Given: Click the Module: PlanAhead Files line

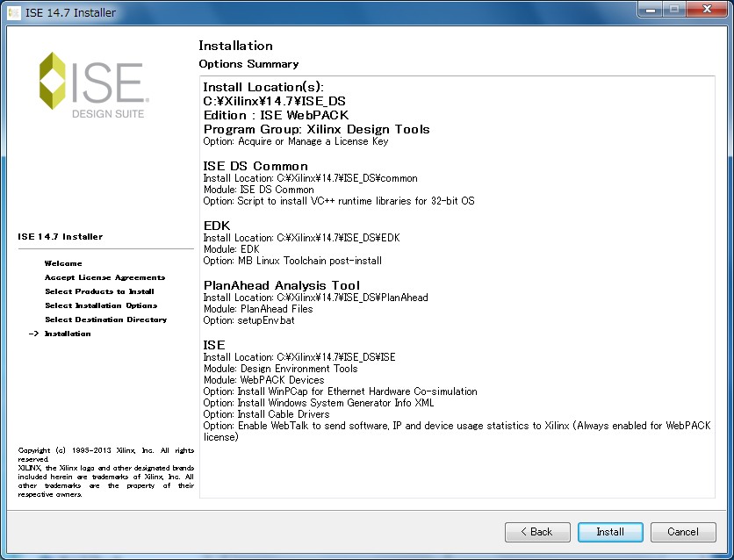Looking at the screenshot, I should [x=258, y=309].
